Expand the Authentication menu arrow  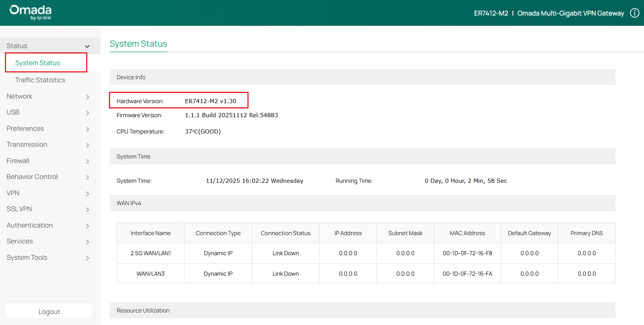pos(88,226)
